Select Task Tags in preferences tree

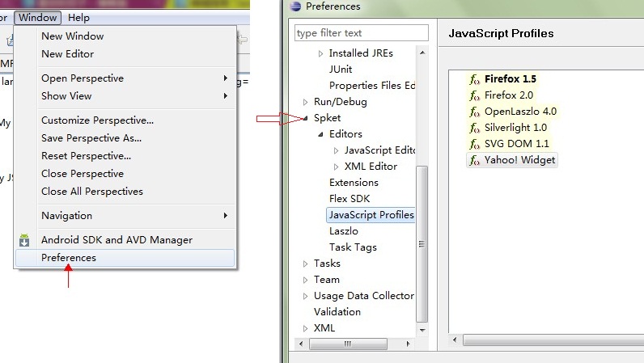(353, 247)
